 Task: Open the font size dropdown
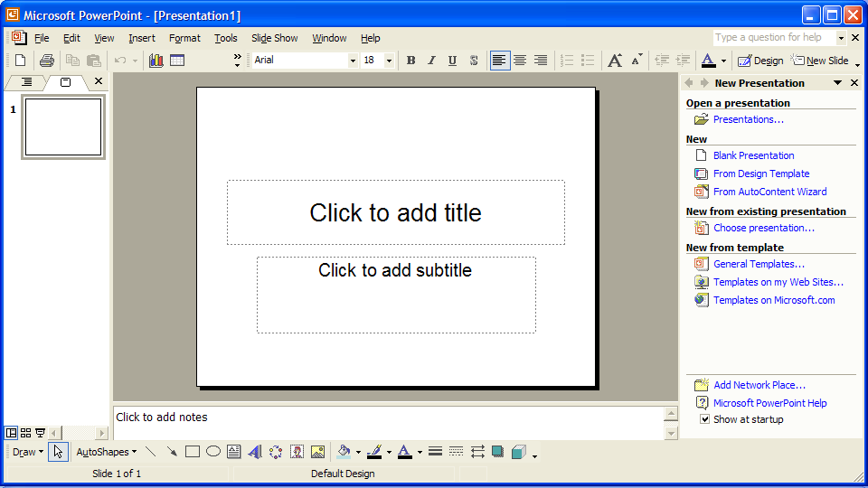point(389,61)
